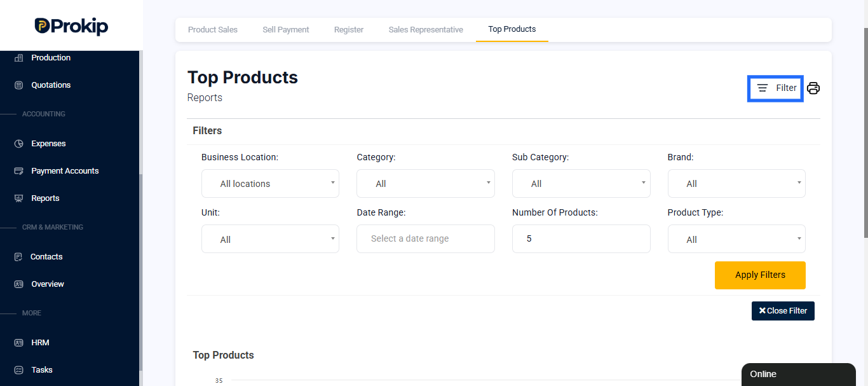This screenshot has height=386, width=868.
Task: Switch to the Sell Payment tab
Action: point(286,30)
